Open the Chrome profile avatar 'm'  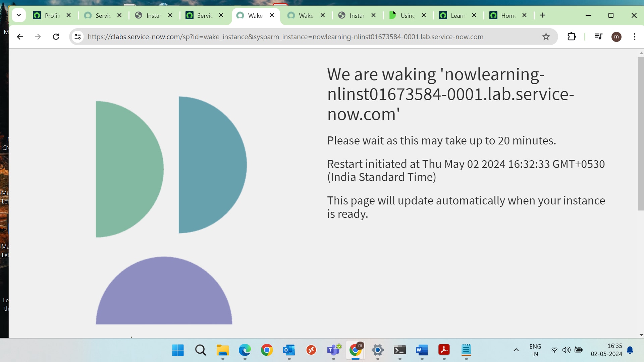tap(616, 37)
